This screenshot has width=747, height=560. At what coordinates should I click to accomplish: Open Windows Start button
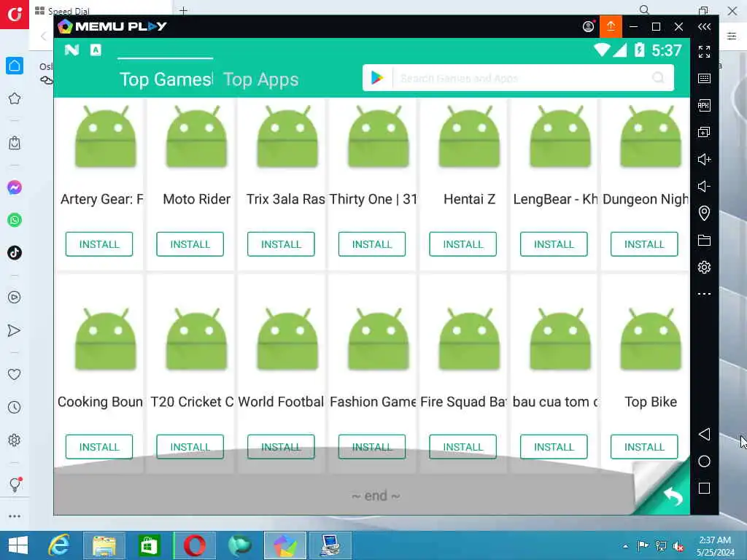pos(18,545)
